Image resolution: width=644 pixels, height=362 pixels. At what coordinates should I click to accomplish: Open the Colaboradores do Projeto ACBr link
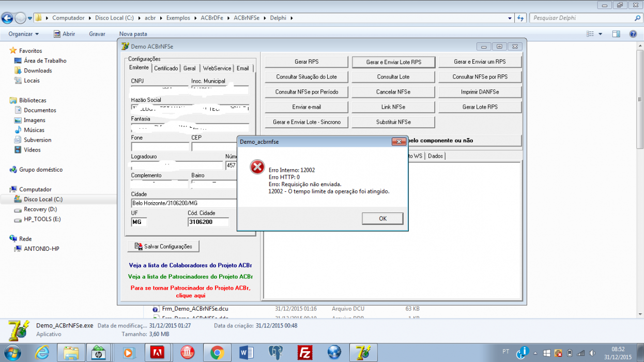(190, 265)
